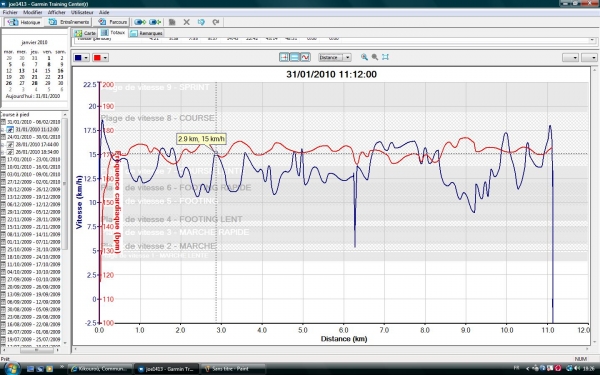600x375 pixels.
Task: Select the Course à pied heading
Action: (15, 114)
